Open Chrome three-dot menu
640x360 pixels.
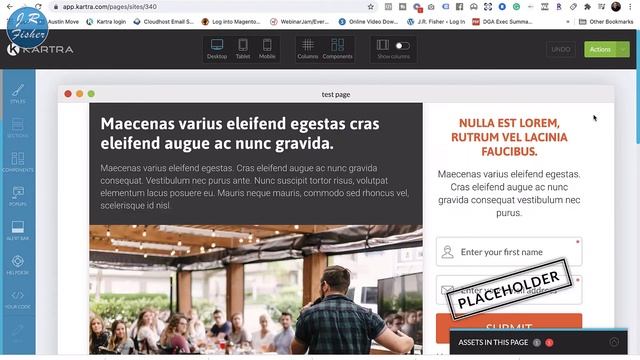point(630,7)
